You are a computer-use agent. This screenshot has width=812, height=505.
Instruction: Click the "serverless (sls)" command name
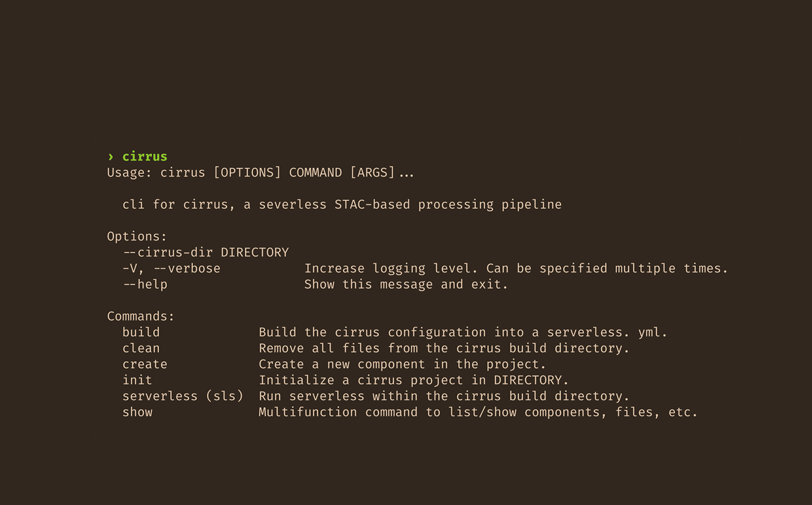tap(183, 396)
